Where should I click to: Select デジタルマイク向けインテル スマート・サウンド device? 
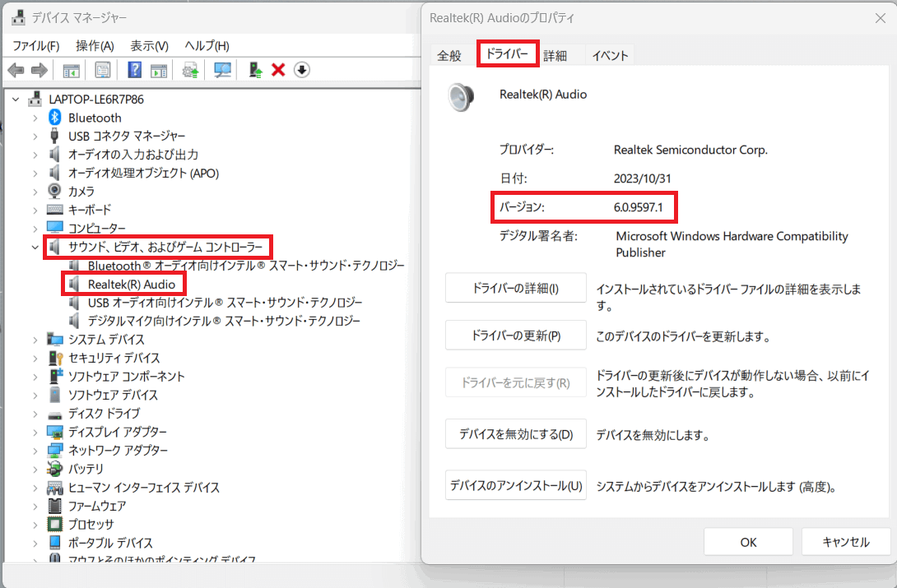coord(224,321)
